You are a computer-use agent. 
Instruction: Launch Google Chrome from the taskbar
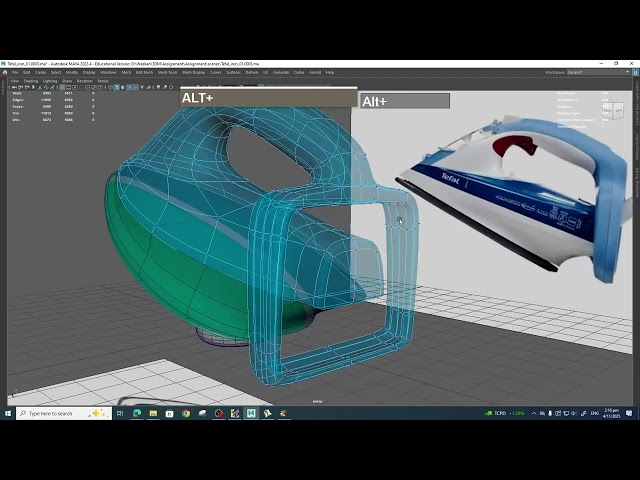click(186, 413)
